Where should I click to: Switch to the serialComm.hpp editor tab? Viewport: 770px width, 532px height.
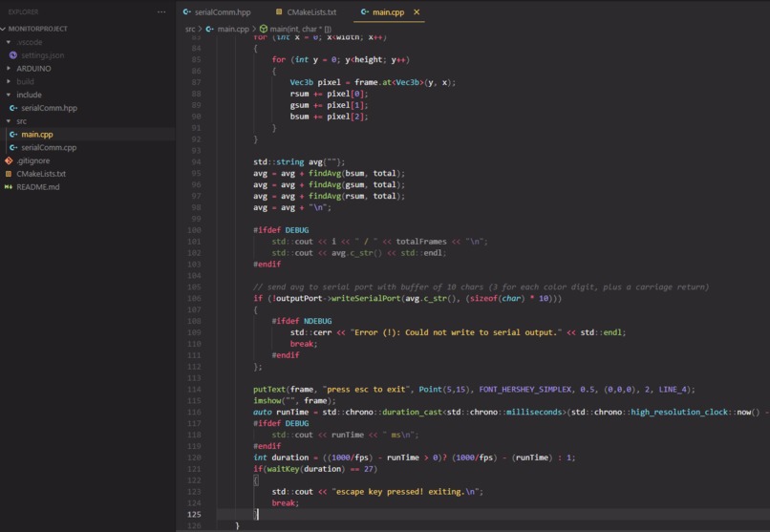pyautogui.click(x=223, y=12)
